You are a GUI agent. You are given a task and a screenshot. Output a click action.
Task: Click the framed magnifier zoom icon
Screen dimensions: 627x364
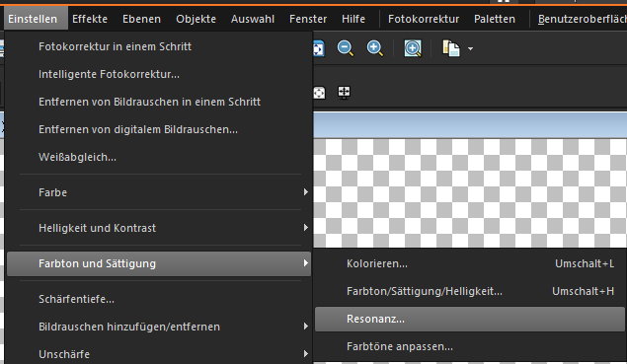[x=413, y=48]
